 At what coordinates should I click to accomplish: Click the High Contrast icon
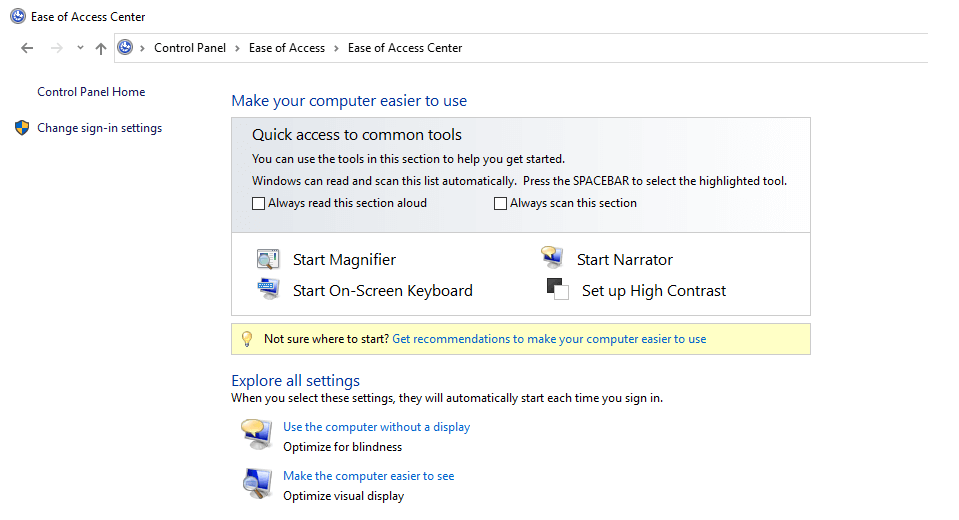pyautogui.click(x=557, y=289)
